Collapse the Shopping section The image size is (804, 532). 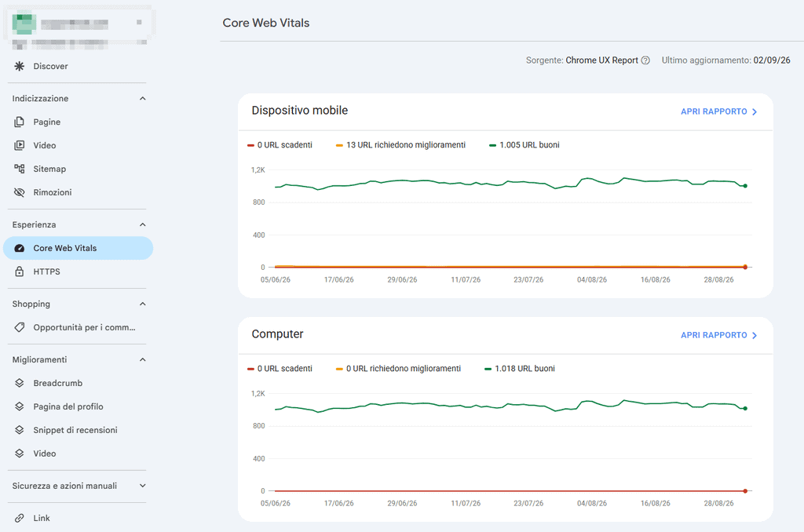tap(143, 304)
